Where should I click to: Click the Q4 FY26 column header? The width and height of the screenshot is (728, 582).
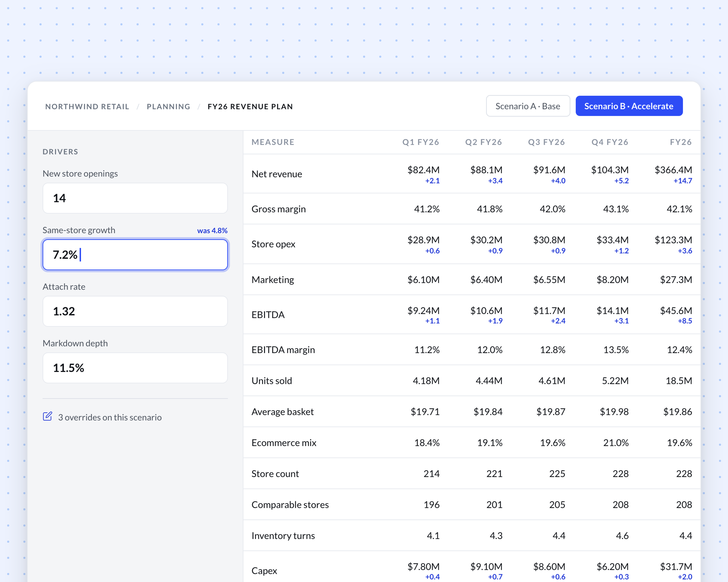610,142
